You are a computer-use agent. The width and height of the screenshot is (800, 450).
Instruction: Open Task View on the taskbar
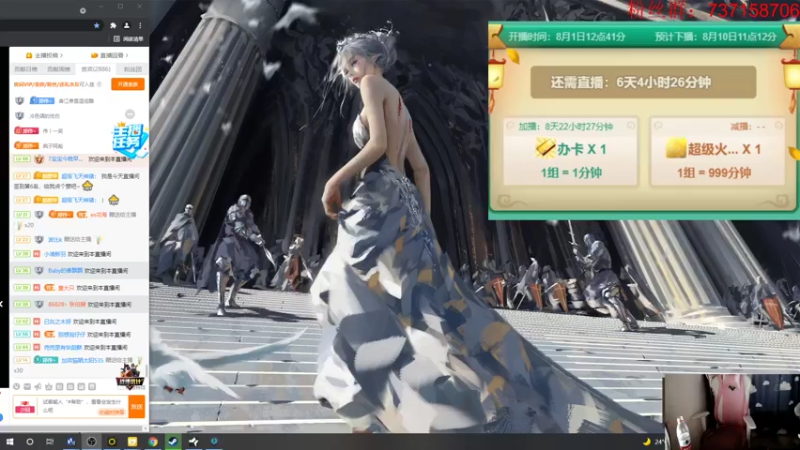[49, 442]
